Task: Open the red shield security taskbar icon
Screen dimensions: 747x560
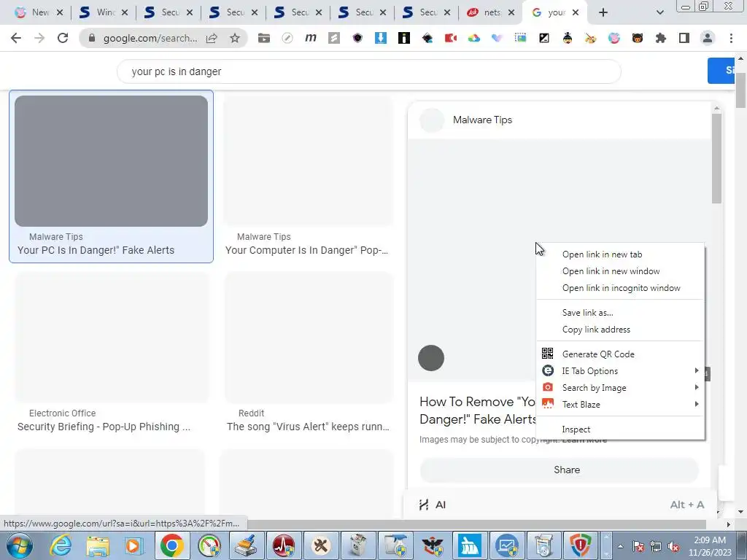Action: (x=580, y=545)
